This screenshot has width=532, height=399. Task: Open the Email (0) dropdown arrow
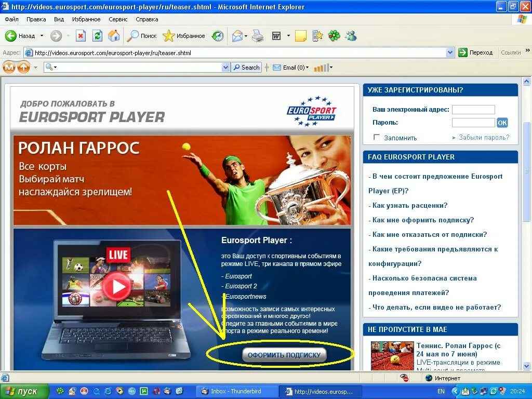click(308, 68)
